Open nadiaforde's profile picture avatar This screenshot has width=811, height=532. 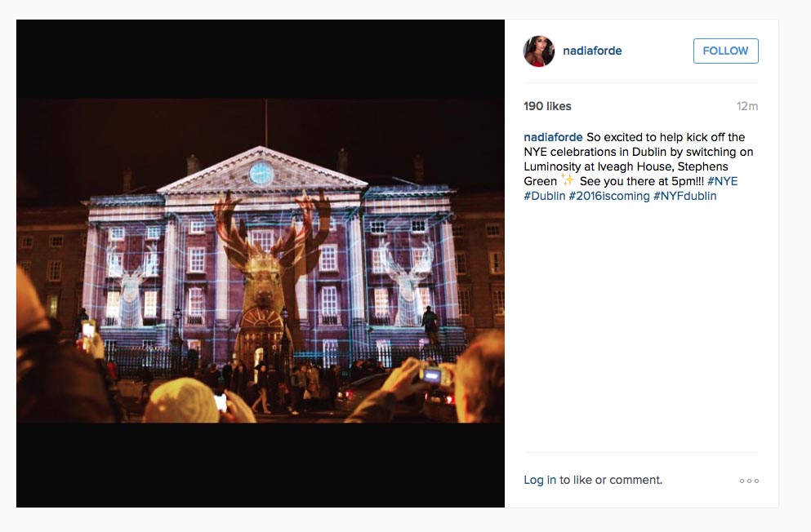(539, 51)
